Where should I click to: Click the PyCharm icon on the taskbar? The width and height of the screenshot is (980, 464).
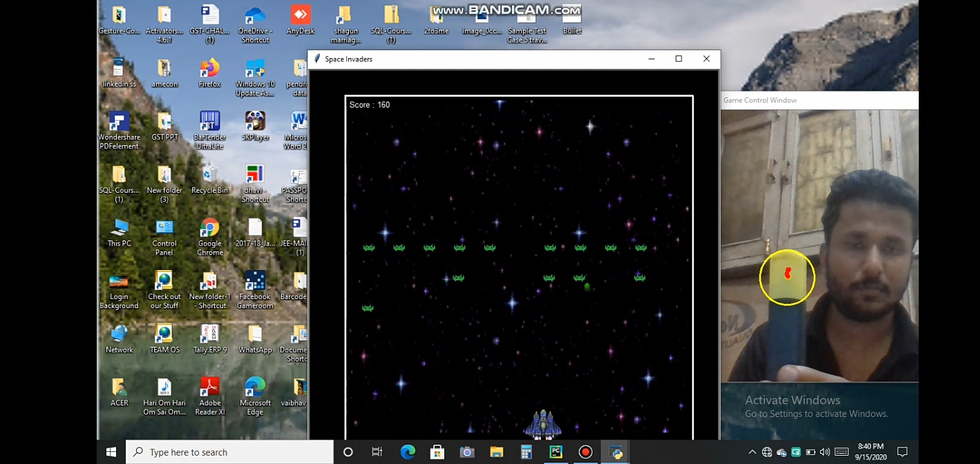[555, 452]
